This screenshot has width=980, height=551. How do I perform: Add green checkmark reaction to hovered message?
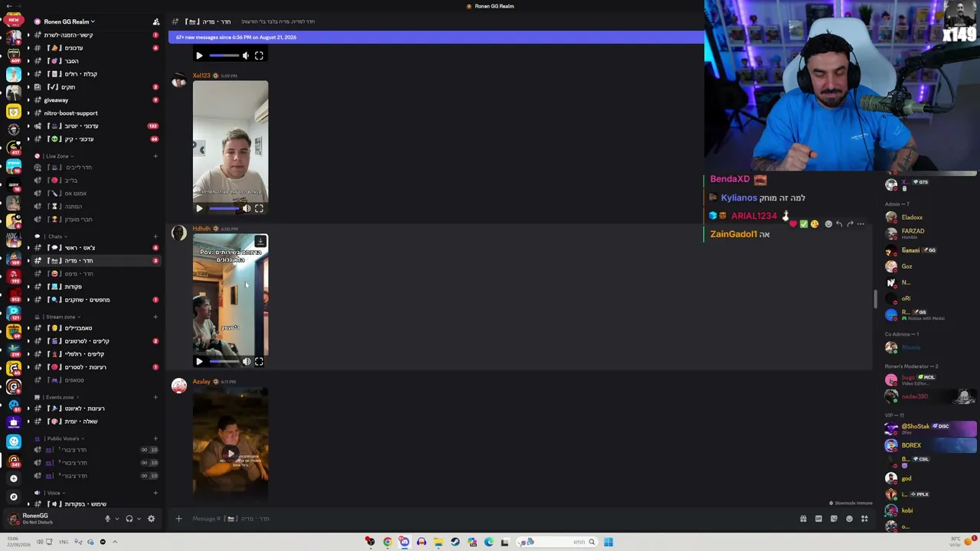(x=803, y=224)
